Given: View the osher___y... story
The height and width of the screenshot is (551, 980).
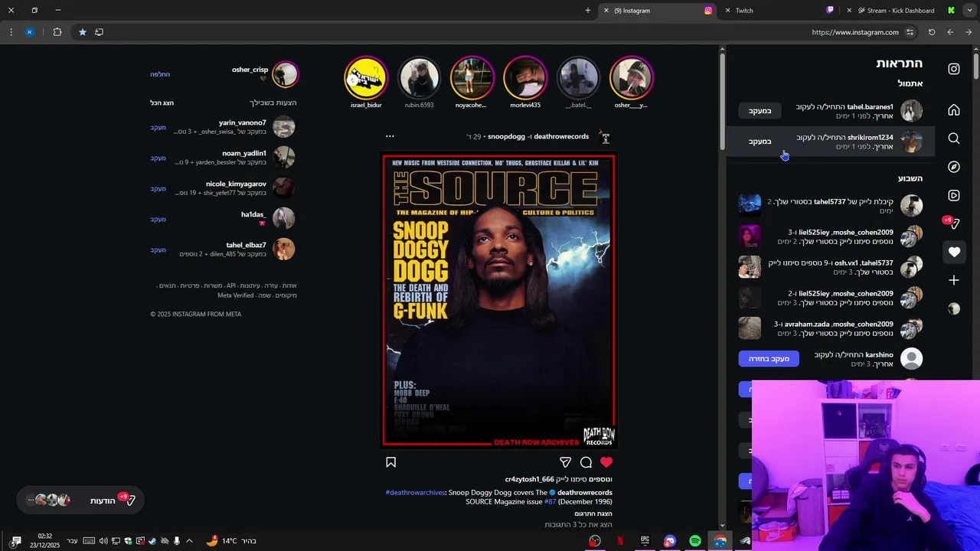Looking at the screenshot, I should [631, 77].
